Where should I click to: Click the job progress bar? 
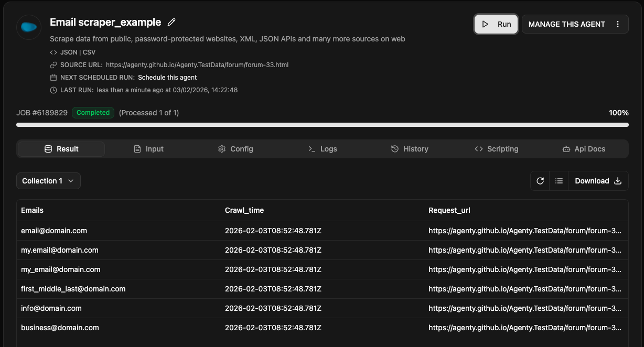click(322, 125)
